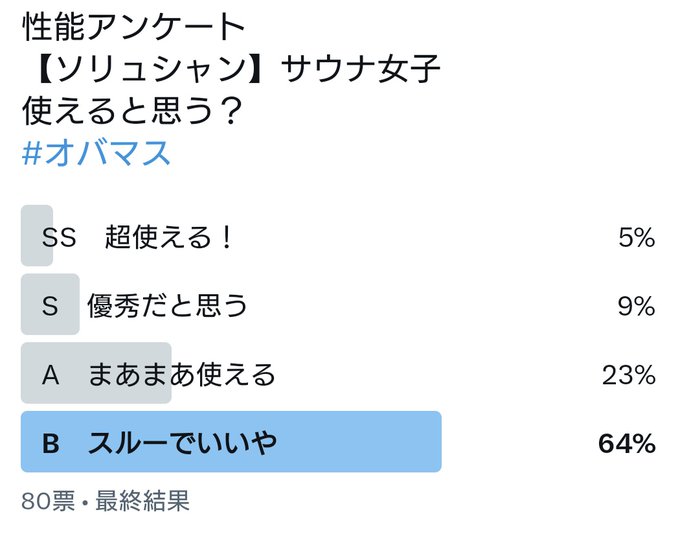This screenshot has height=534, width=680.
Task: Click the 5% result percentage
Action: (636, 238)
